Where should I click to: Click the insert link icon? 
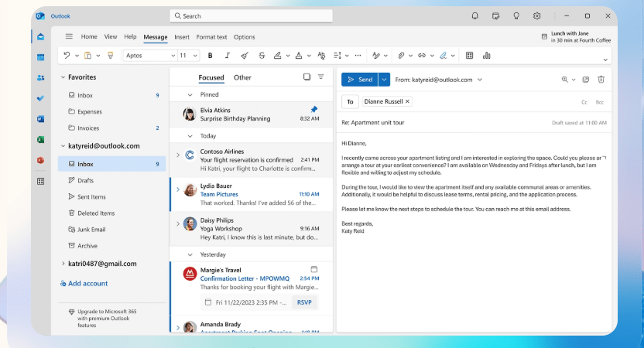[x=422, y=56]
